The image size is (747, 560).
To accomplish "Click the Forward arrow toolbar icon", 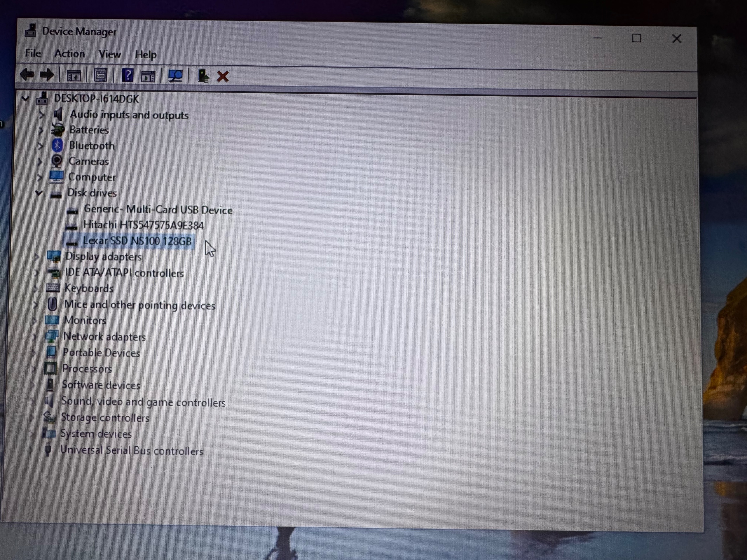I will [47, 75].
